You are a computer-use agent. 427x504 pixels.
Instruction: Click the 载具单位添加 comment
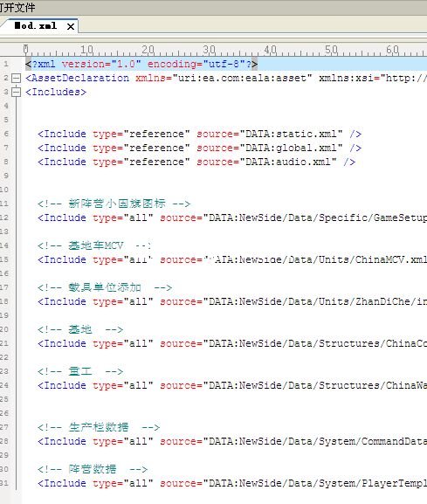[x=105, y=287]
